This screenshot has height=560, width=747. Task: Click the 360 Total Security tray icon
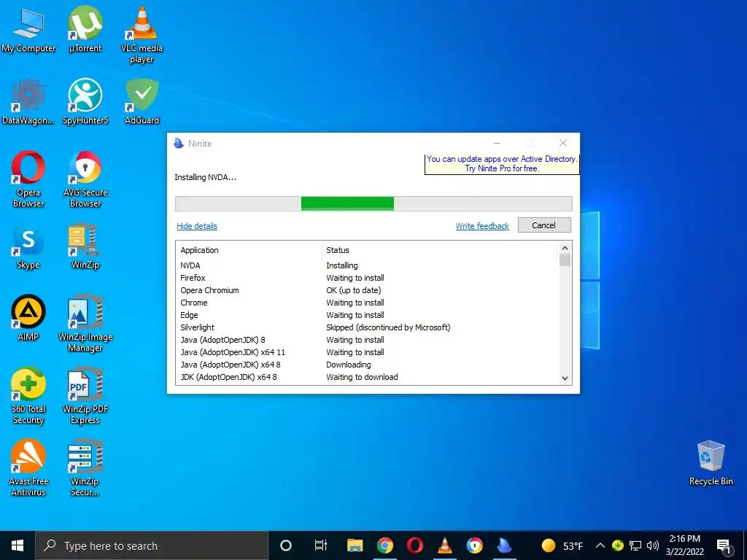tap(618, 545)
